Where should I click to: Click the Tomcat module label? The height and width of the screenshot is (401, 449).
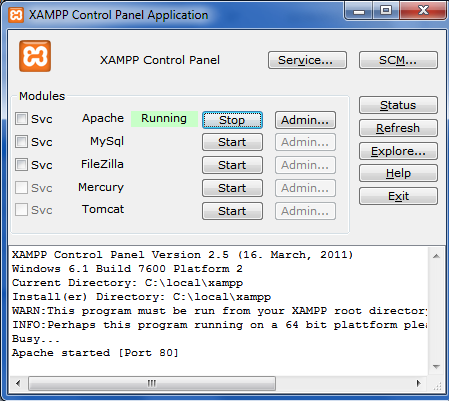pyautogui.click(x=103, y=209)
